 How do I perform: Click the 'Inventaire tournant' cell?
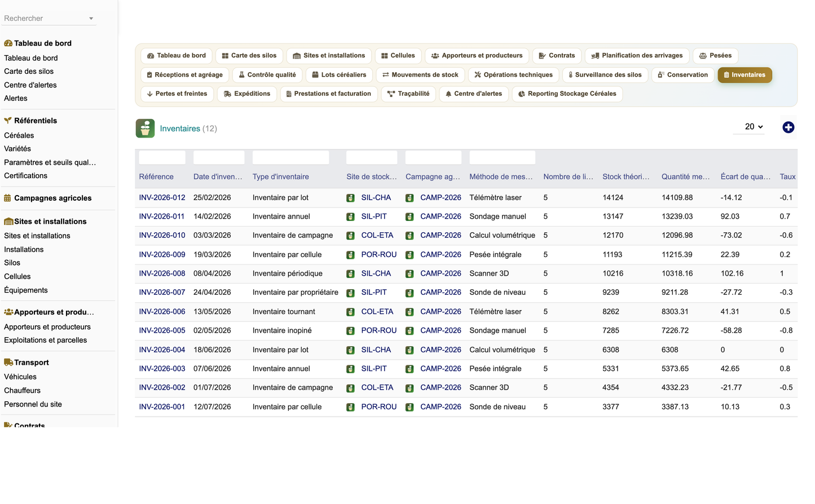point(284,312)
